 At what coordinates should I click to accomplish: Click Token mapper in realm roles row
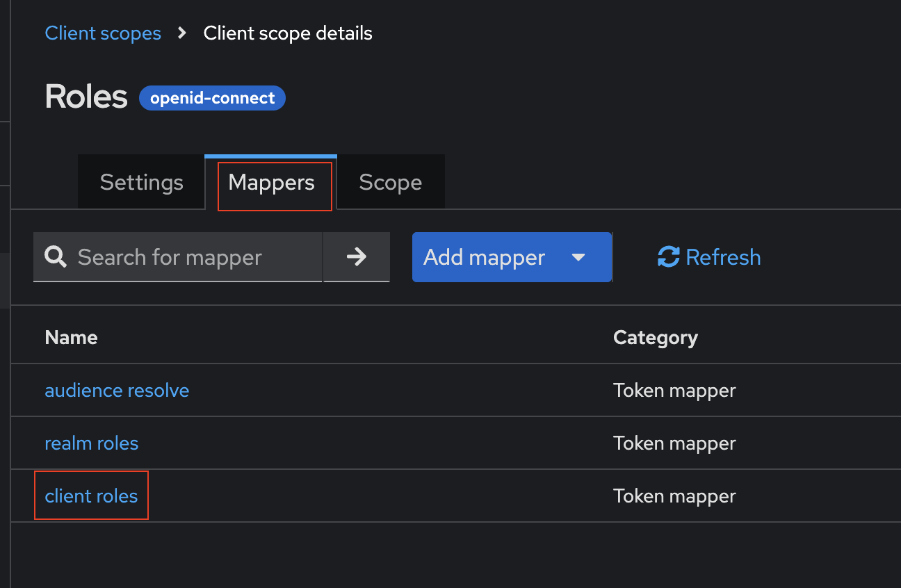tap(674, 443)
